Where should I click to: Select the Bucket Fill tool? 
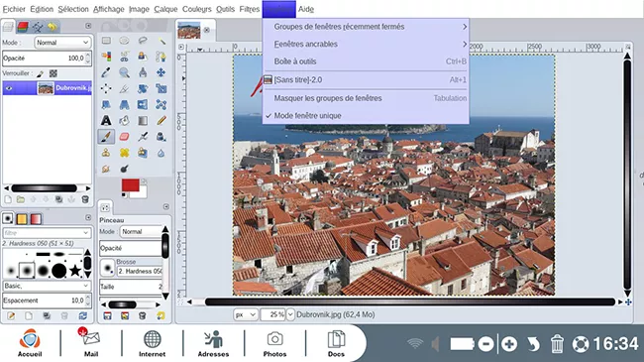click(124, 121)
